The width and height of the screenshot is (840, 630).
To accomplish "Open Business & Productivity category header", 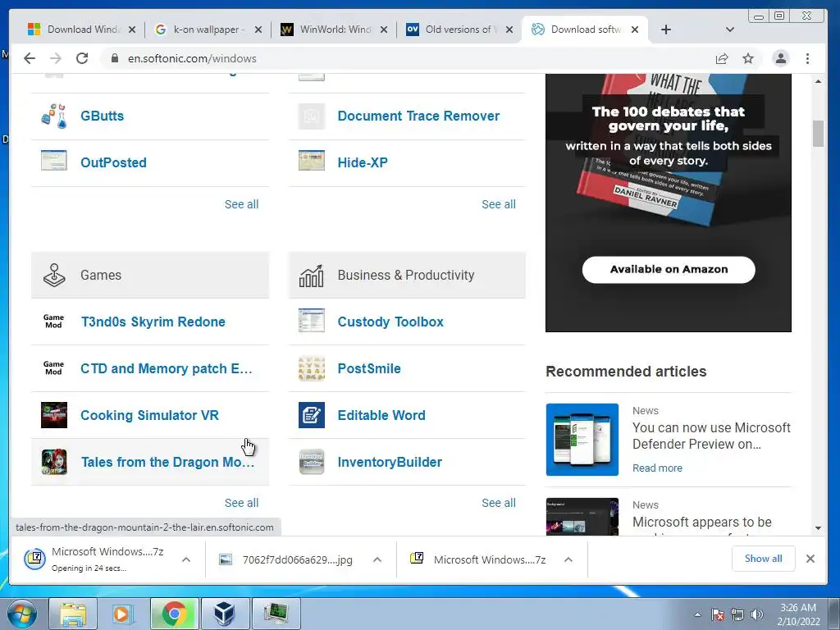I will (x=407, y=275).
